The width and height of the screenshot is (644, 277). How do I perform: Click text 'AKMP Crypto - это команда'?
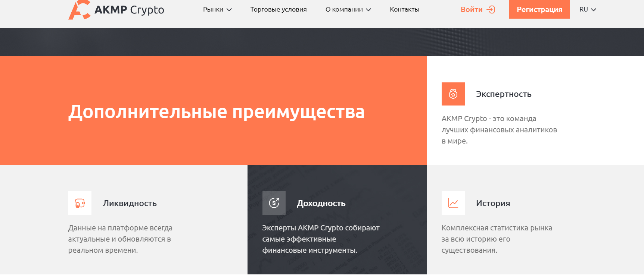pos(489,119)
